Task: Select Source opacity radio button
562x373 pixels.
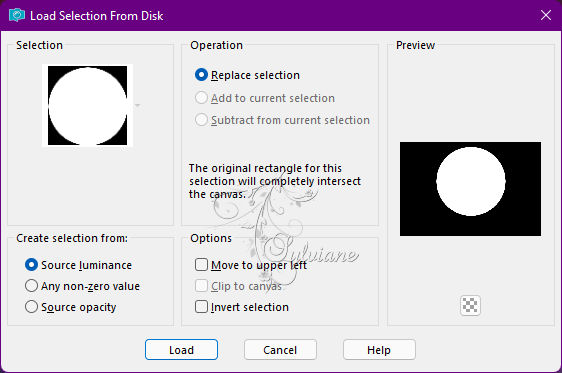Action: tap(71, 307)
